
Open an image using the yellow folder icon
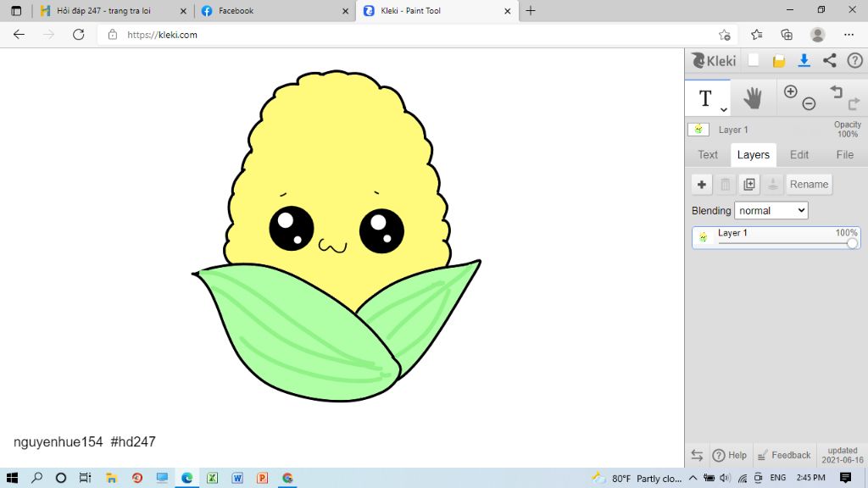pos(779,61)
